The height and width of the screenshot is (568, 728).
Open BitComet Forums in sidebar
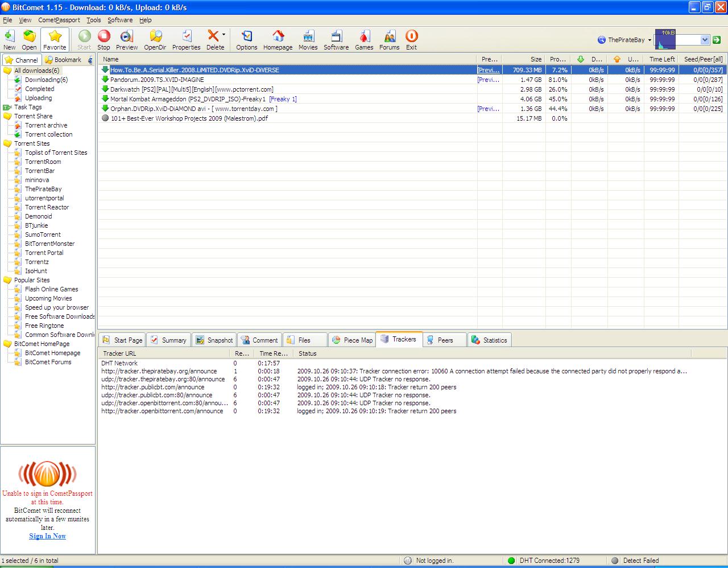click(x=48, y=362)
